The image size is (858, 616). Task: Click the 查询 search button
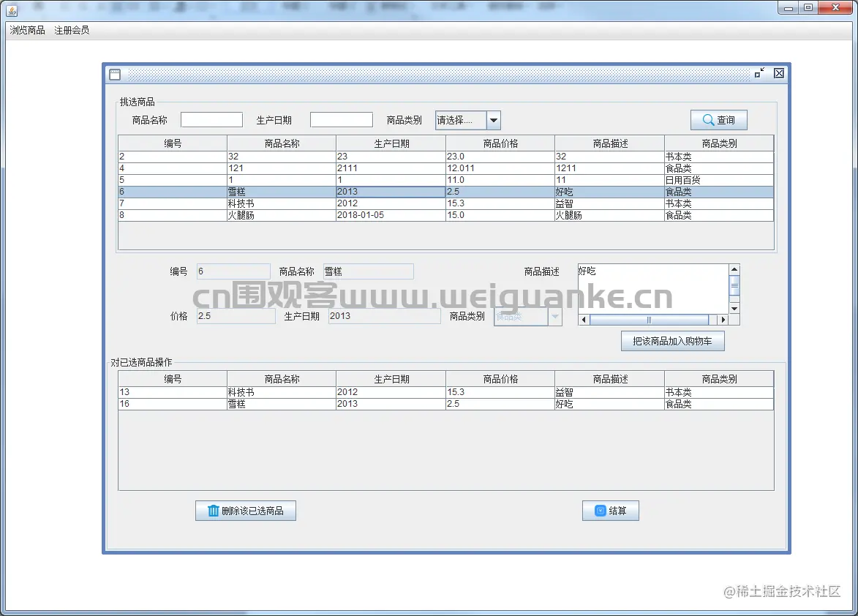(x=718, y=120)
